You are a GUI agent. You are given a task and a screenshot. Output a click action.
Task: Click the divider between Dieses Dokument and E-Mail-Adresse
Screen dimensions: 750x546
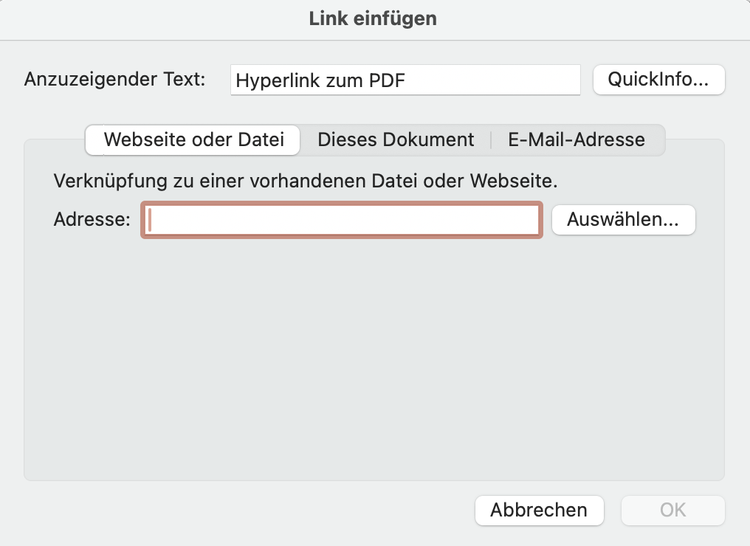point(491,140)
